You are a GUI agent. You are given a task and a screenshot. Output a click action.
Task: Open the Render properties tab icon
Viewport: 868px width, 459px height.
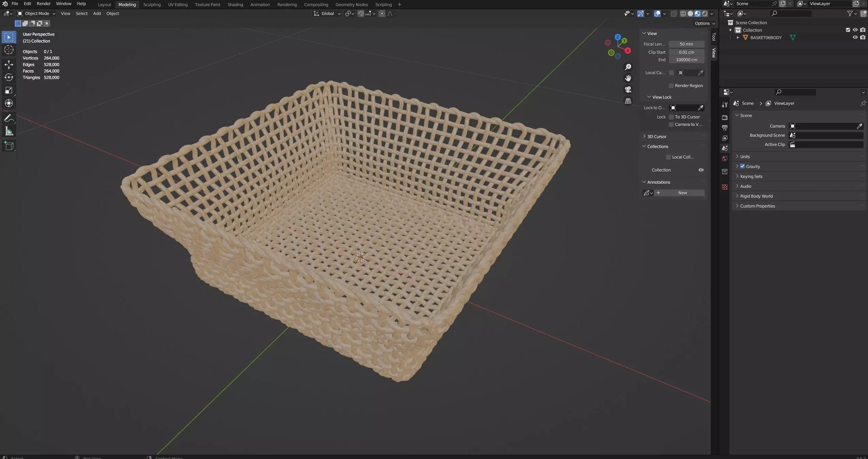point(725,117)
